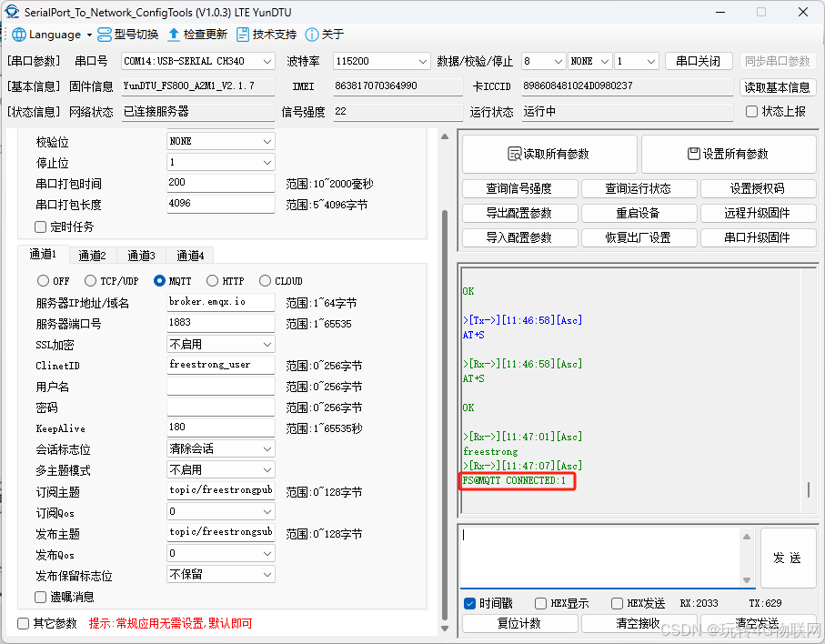Screen dimensions: 825x644
Task: Switch to the 通道2 tab
Action: pos(92,256)
